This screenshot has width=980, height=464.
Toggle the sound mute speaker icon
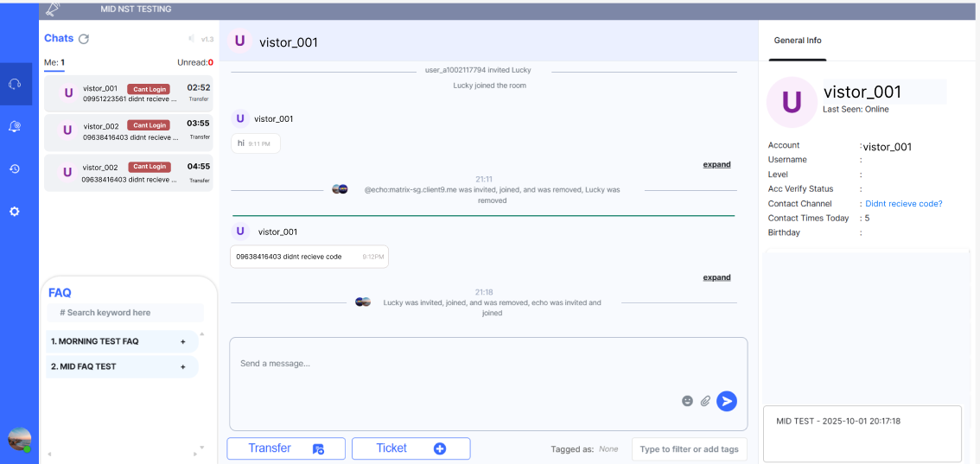tap(191, 39)
